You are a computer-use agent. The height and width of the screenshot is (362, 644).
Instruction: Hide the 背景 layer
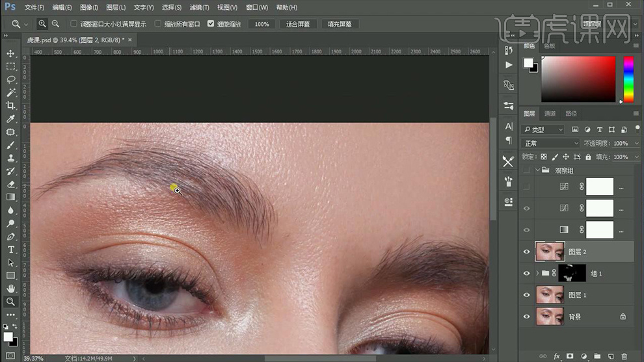point(526,317)
